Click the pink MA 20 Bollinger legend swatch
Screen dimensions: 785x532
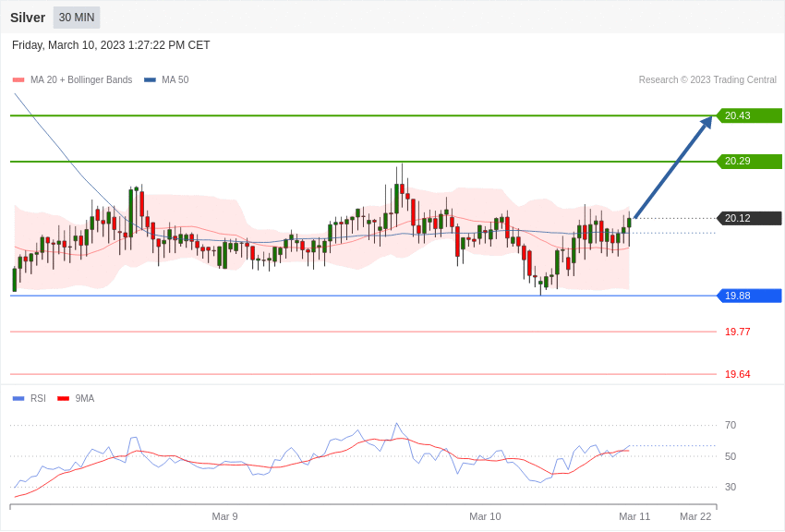(18, 80)
